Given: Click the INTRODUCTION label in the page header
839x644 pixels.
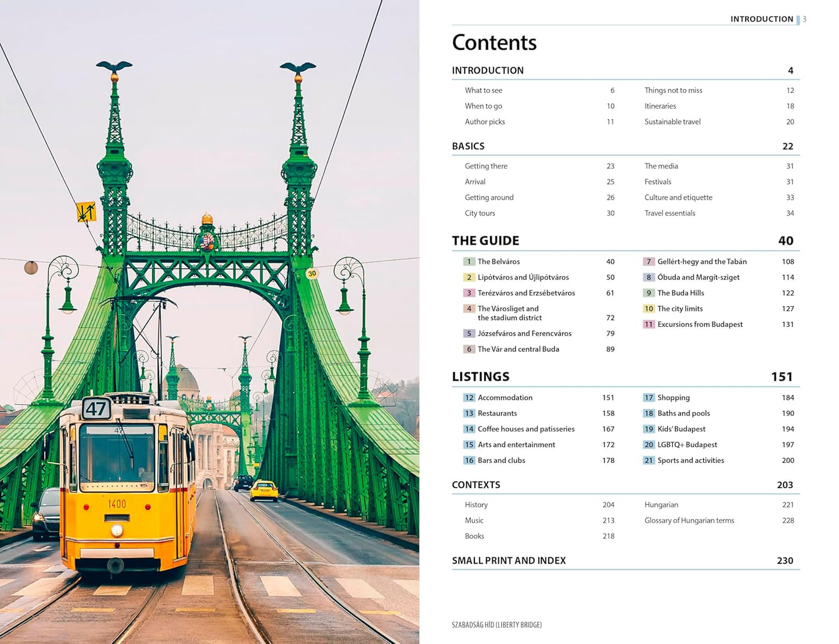Looking at the screenshot, I should [x=761, y=19].
